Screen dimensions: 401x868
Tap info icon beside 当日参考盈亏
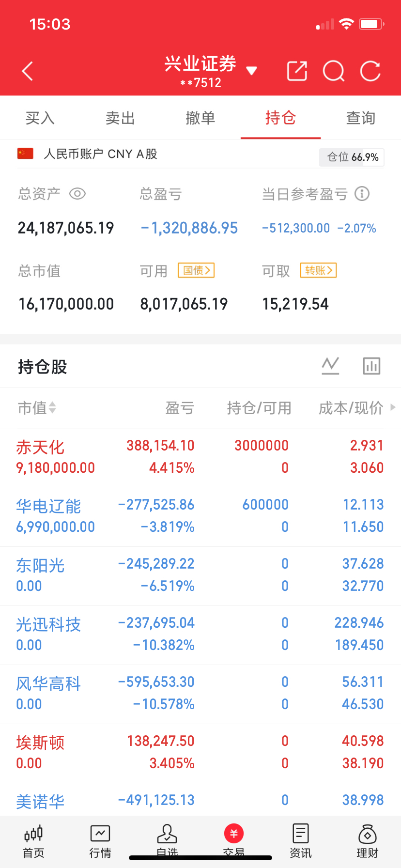tap(362, 194)
